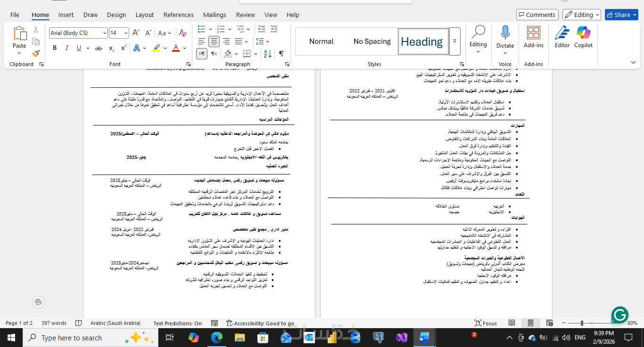Toggle right-to-left text direction
The image size is (644, 347).
pos(214,54)
